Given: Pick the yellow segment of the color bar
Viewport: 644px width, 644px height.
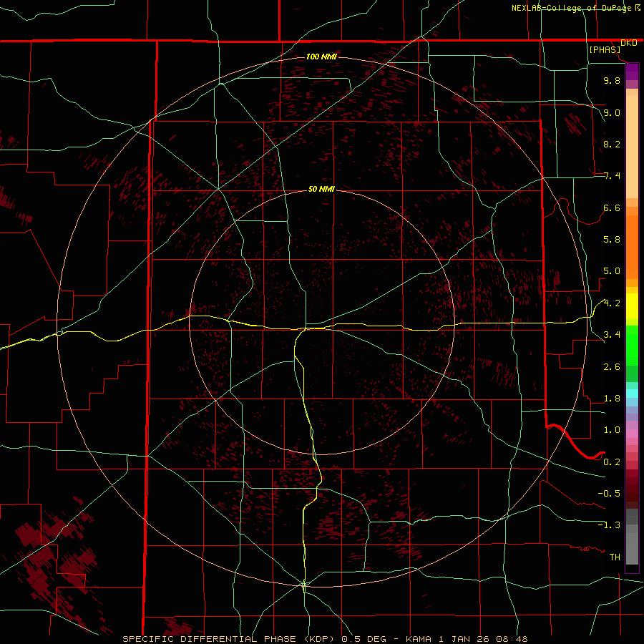Looking at the screenshot, I should pos(632,306).
